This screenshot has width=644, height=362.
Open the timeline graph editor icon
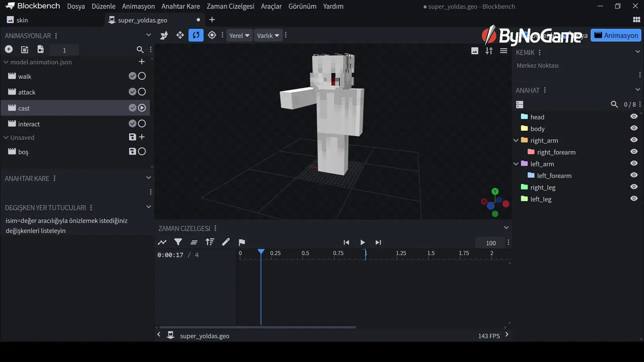[162, 242]
